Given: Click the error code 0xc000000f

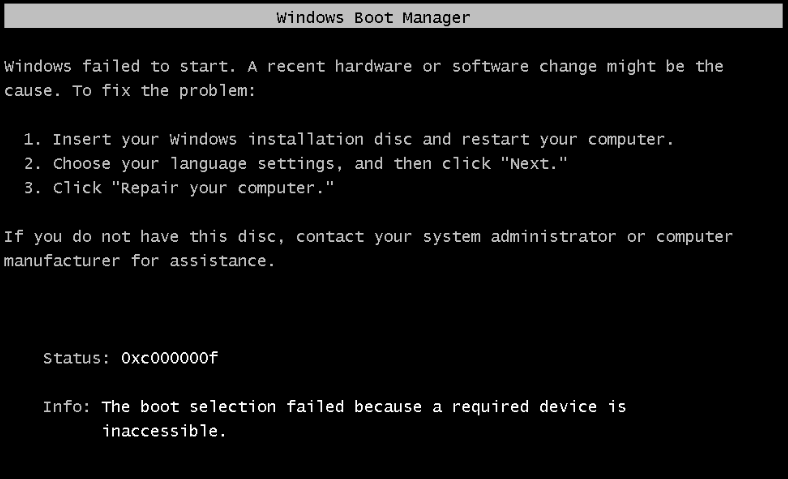Looking at the screenshot, I should pos(168,357).
